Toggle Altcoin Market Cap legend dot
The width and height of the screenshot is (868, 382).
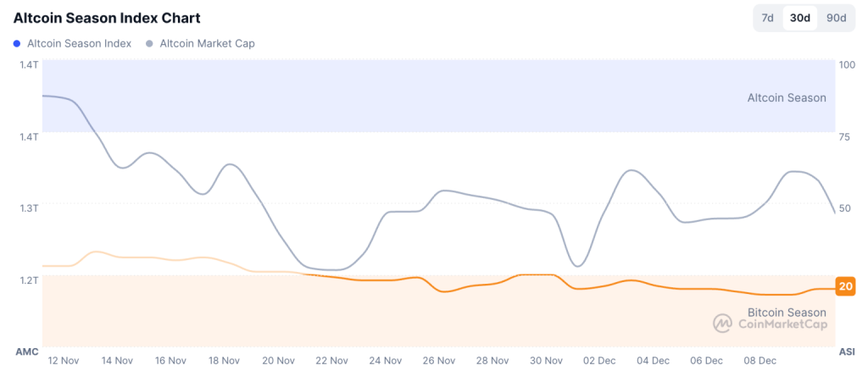click(x=149, y=44)
